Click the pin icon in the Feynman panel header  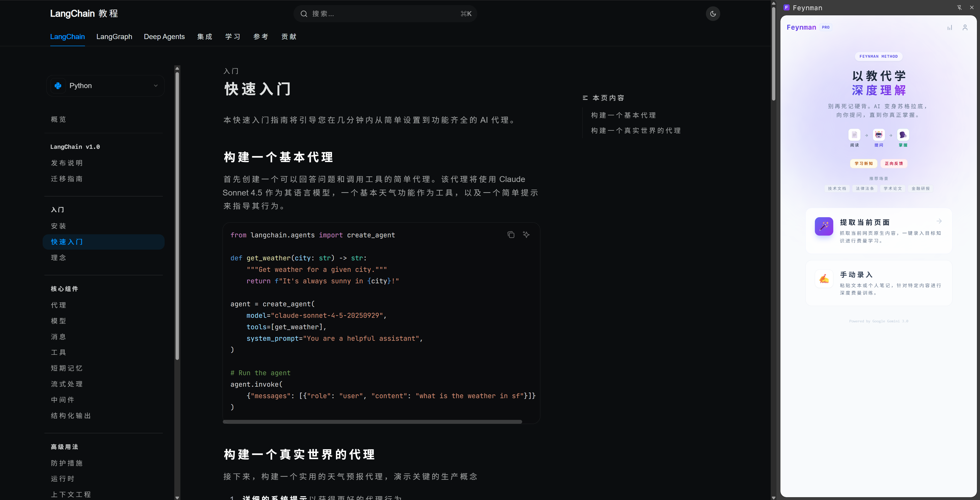959,8
